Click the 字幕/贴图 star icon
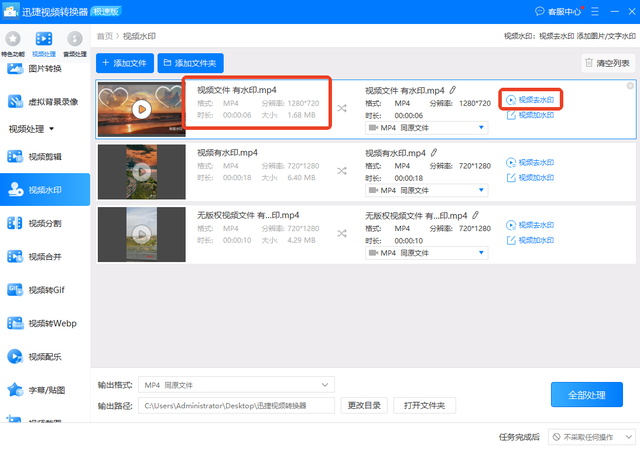This screenshot has width=640, height=451. click(x=15, y=390)
